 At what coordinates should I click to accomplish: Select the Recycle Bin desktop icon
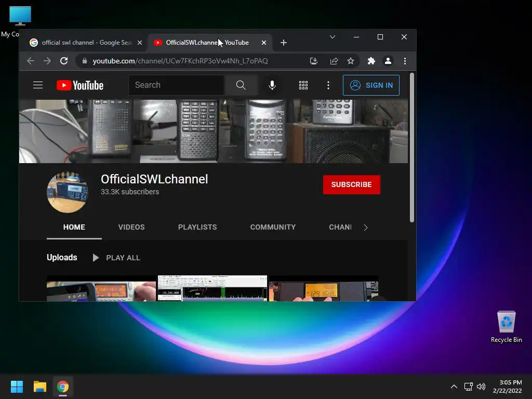point(506,327)
